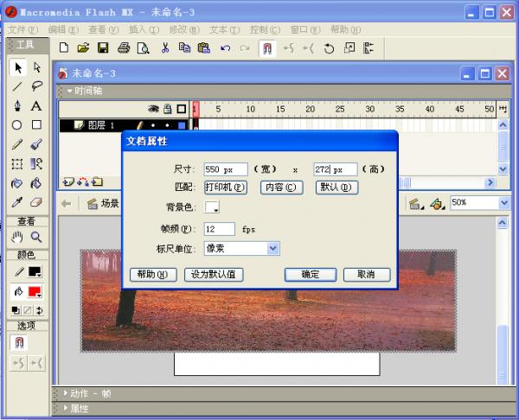This screenshot has height=420, width=519.
Task: Select the Eraser tool
Action: click(36, 202)
